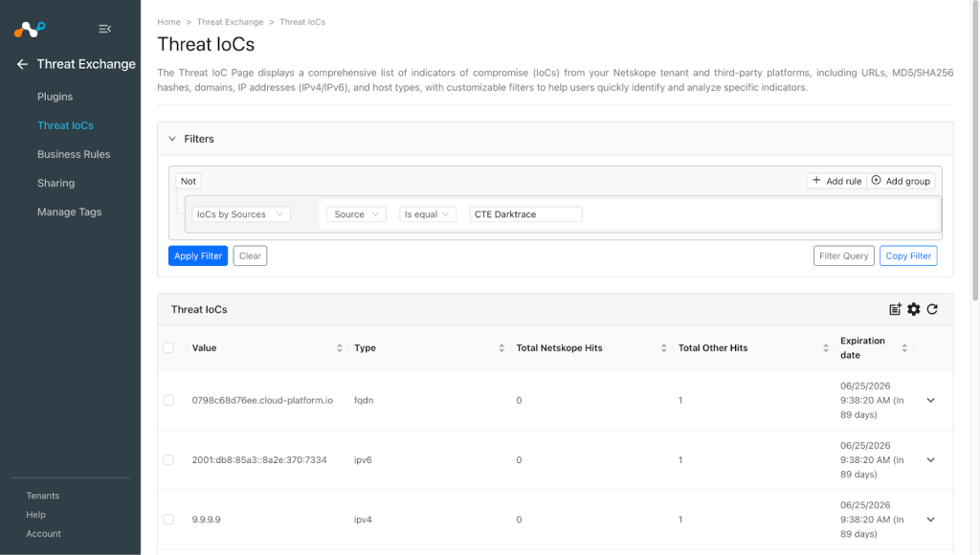
Task: Open the export list icon
Action: click(x=895, y=309)
